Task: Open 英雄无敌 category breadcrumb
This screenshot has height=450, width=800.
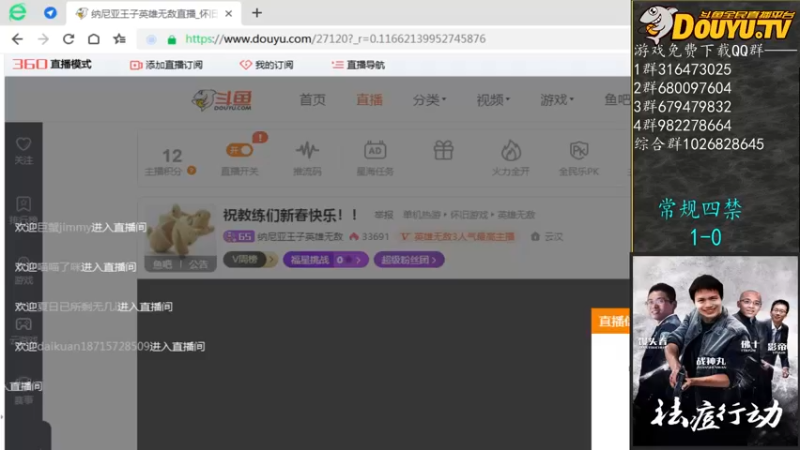Action: 516,215
